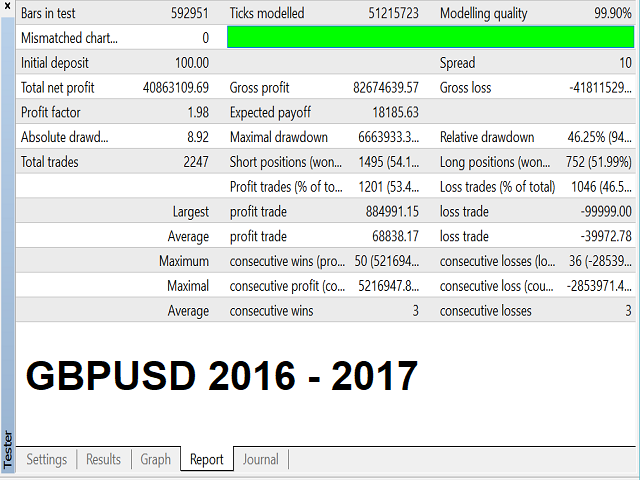
Task: Select the Total trades value 2247
Action: pyautogui.click(x=196, y=162)
